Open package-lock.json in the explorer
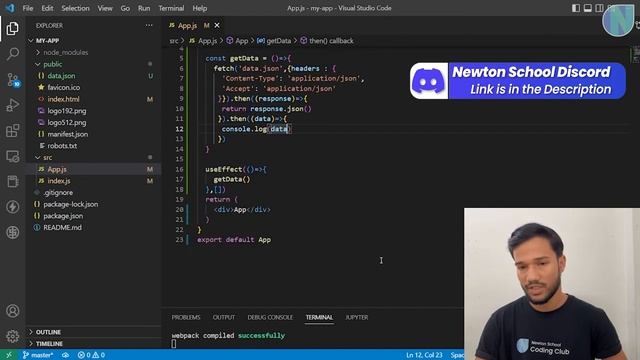 71,204
